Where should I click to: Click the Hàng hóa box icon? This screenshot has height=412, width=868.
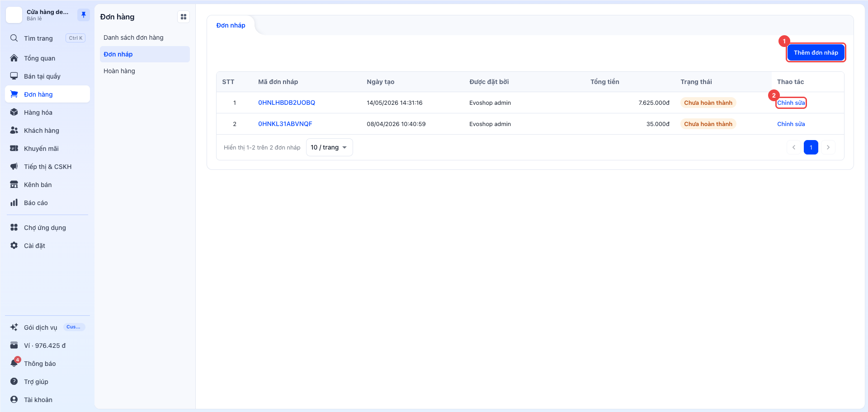[x=14, y=112]
